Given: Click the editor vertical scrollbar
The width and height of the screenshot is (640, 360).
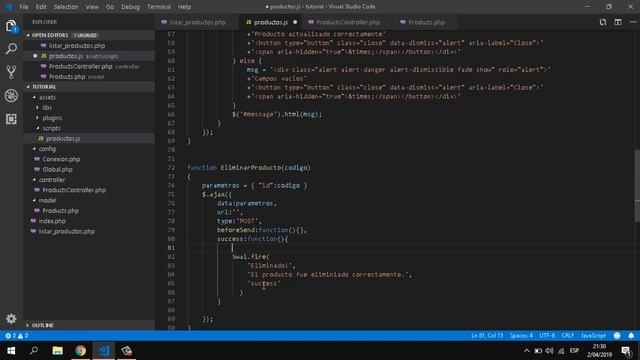Looking at the screenshot, I should [637, 186].
